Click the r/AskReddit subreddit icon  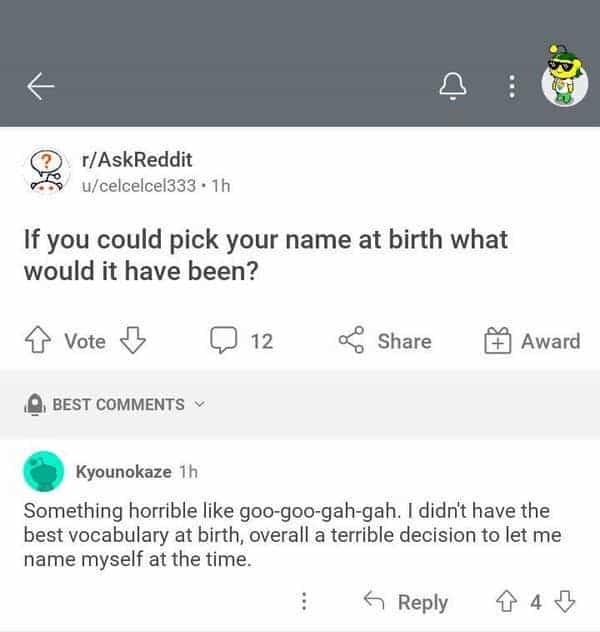45,172
